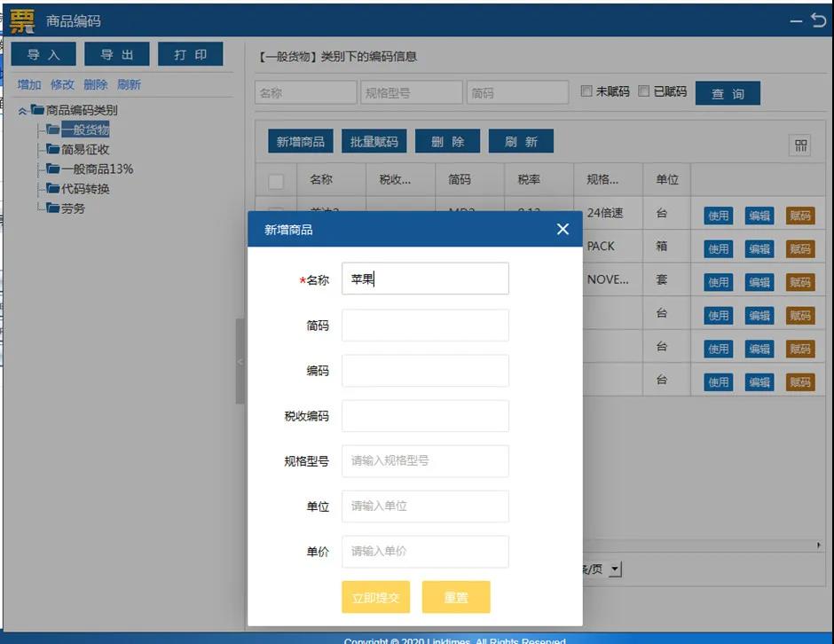The image size is (834, 644).
Task: Click the invoice app logo in the title bar
Action: pyautogui.click(x=22, y=20)
